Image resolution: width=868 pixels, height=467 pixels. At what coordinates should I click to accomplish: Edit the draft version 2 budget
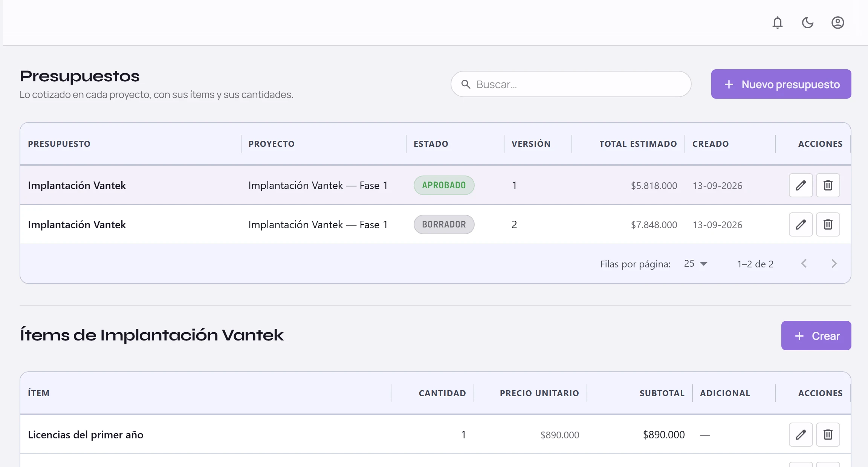[x=801, y=224]
